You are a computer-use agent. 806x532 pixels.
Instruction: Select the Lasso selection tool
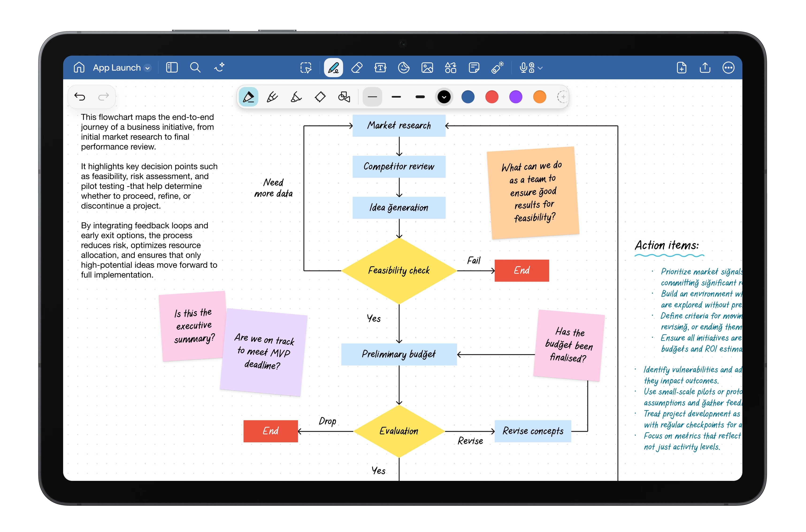[306, 68]
